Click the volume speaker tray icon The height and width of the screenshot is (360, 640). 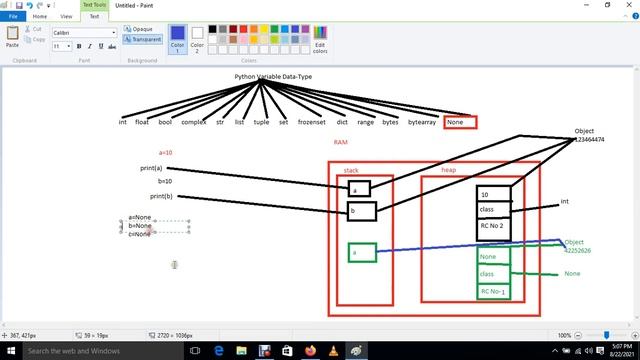coord(589,351)
